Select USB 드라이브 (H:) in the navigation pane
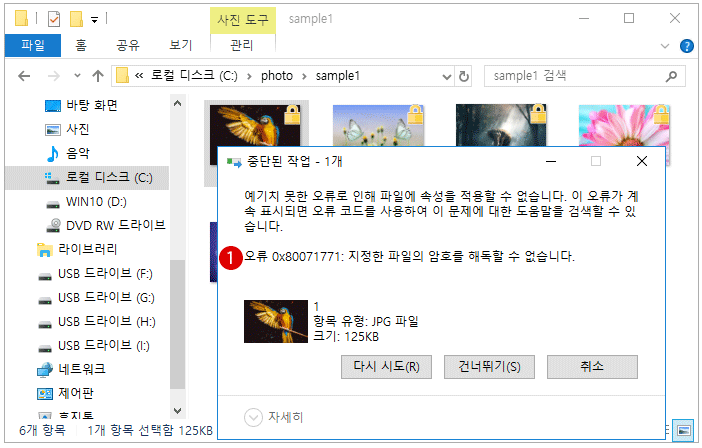This screenshot has width=702, height=448. [x=107, y=322]
